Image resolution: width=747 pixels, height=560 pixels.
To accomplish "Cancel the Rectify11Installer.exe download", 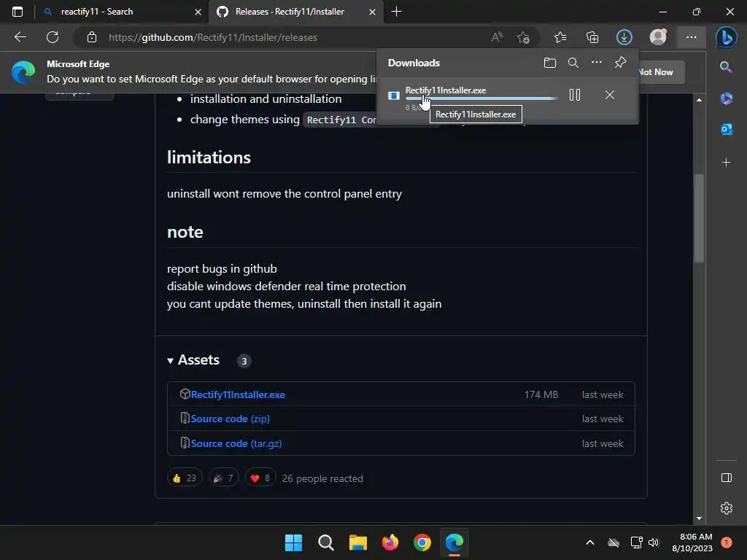I will (x=609, y=95).
